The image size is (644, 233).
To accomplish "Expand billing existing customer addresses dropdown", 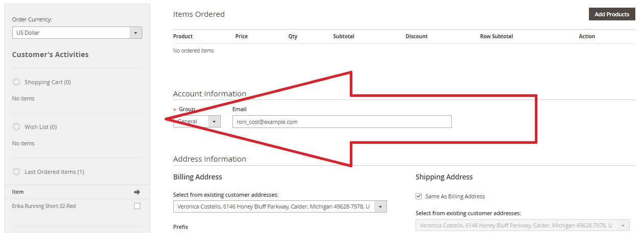I will point(280,206).
